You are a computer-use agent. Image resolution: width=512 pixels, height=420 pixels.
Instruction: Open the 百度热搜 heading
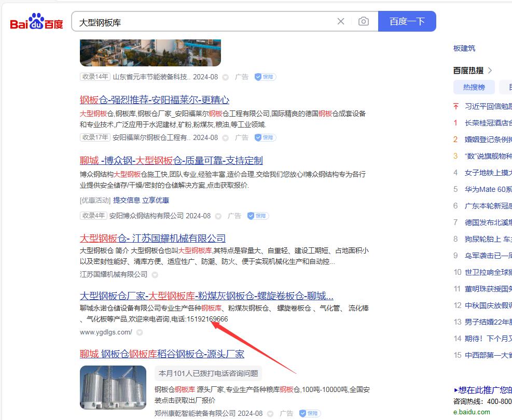[468, 71]
